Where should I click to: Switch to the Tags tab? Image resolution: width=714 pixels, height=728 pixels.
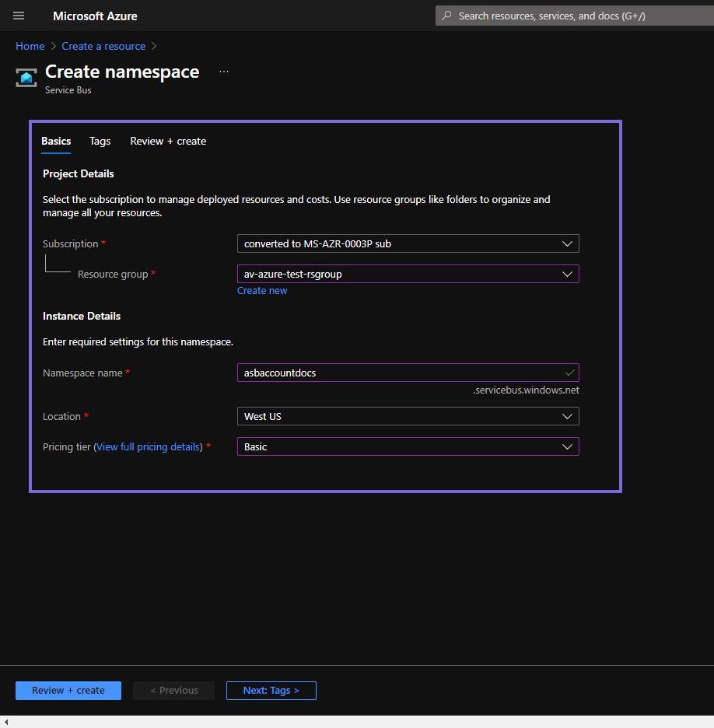[x=100, y=141]
